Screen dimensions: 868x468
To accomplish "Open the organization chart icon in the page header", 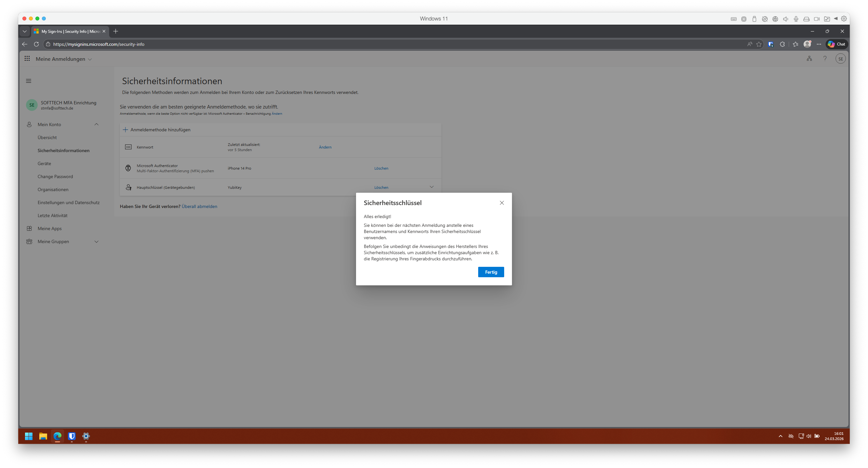I will [x=810, y=59].
